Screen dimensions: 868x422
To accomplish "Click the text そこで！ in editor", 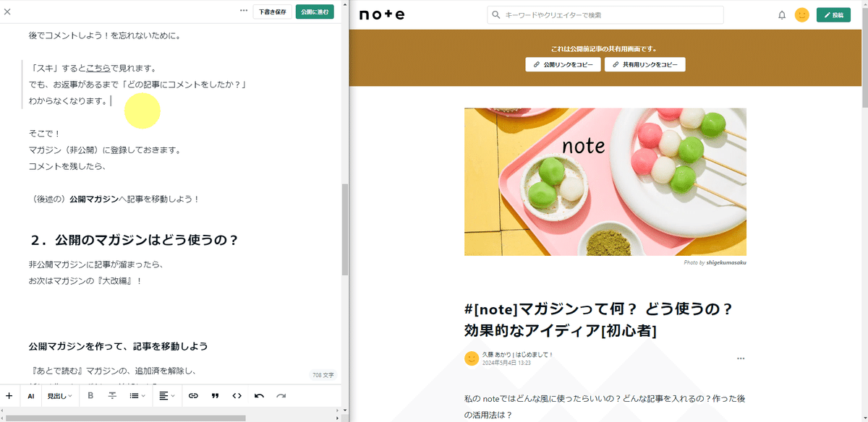I will pos(45,134).
